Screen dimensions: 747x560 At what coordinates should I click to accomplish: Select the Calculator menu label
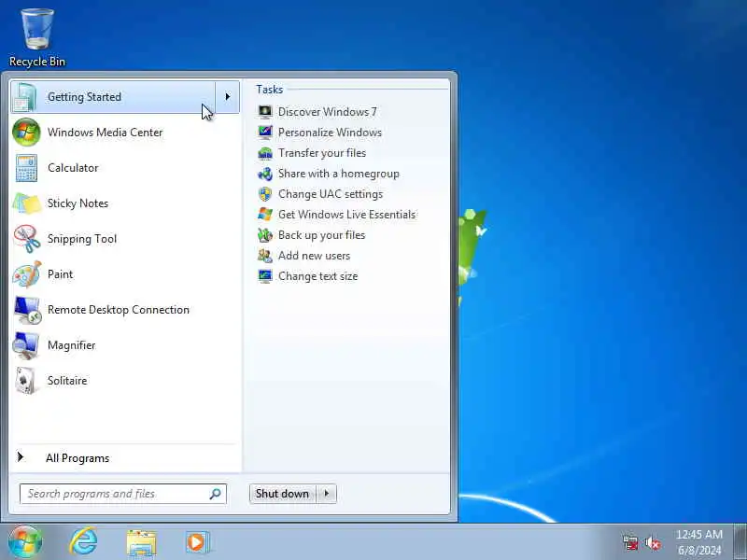[73, 168]
